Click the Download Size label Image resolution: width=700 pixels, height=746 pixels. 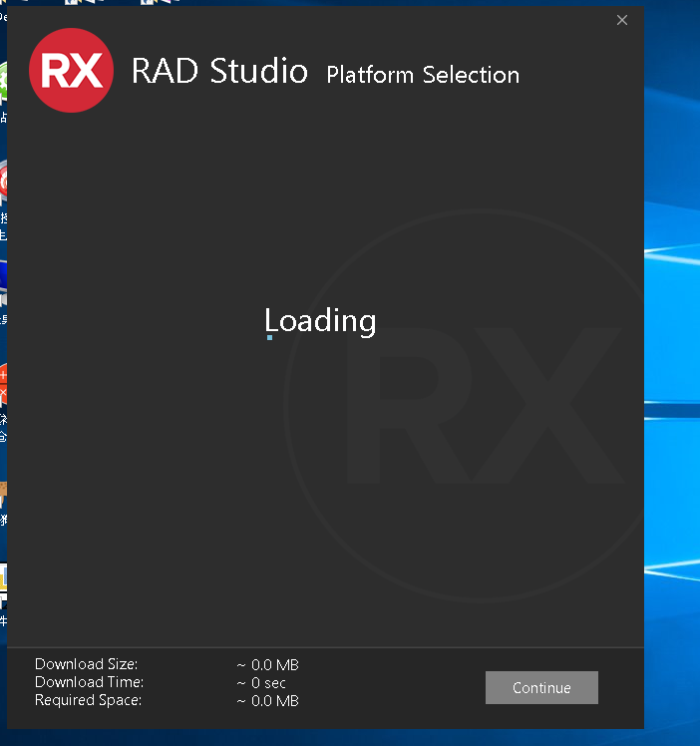pos(87,664)
